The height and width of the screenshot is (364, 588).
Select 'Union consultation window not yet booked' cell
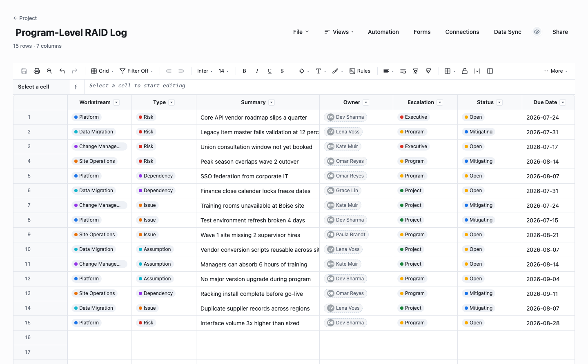pos(258,147)
